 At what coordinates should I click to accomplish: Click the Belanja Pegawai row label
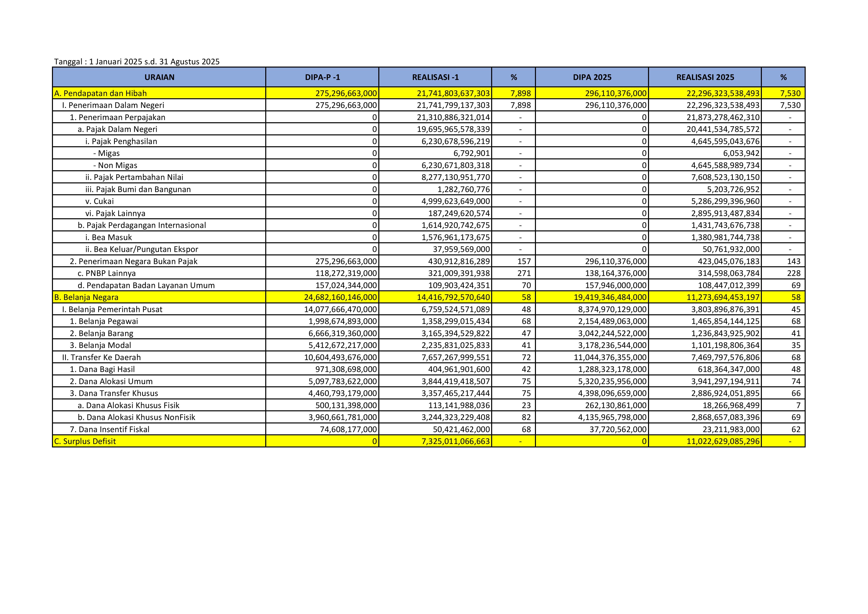point(104,321)
